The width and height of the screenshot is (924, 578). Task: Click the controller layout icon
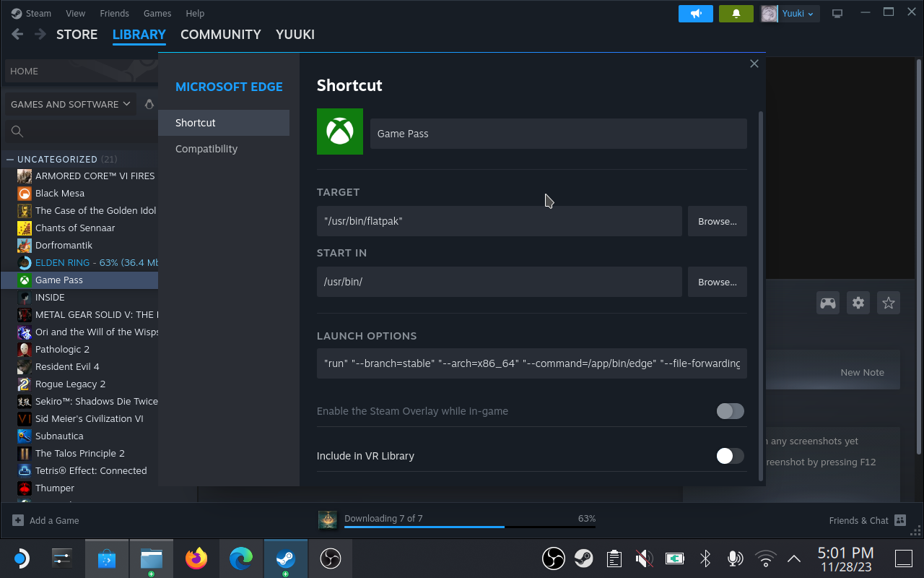[828, 303]
